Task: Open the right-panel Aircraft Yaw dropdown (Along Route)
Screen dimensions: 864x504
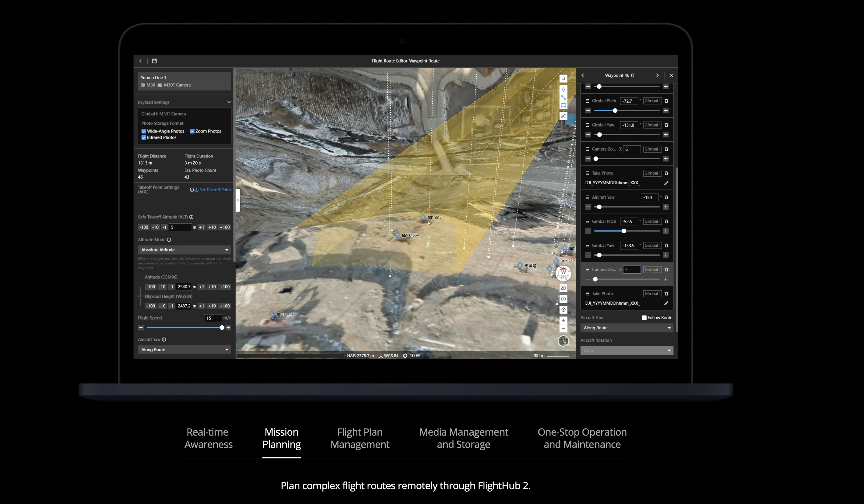Action: pos(626,328)
